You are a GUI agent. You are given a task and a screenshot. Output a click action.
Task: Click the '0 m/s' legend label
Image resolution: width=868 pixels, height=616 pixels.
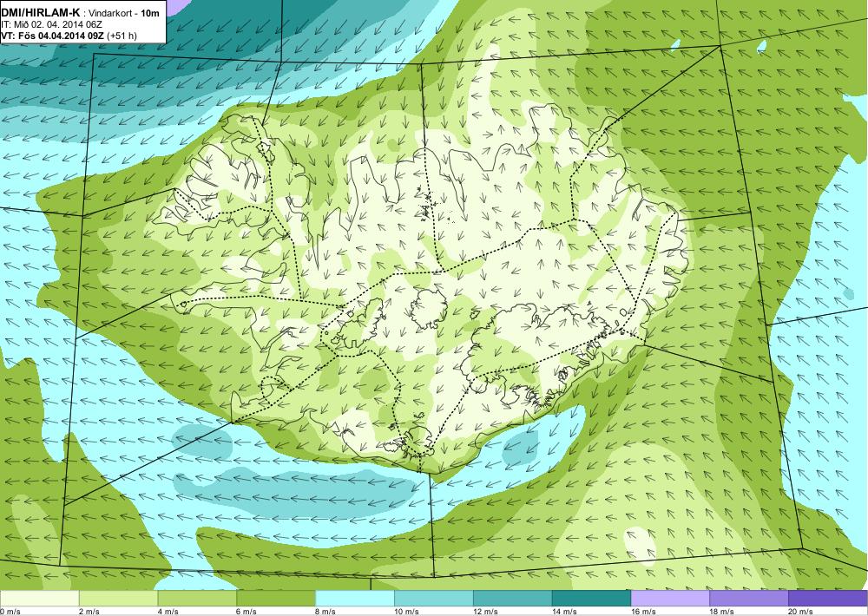tap(10, 612)
